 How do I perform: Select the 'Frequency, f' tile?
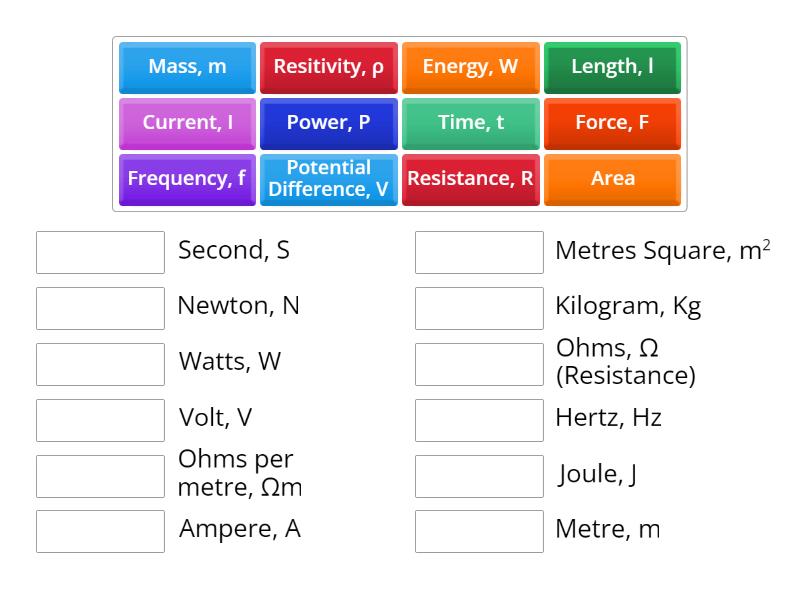click(x=186, y=179)
